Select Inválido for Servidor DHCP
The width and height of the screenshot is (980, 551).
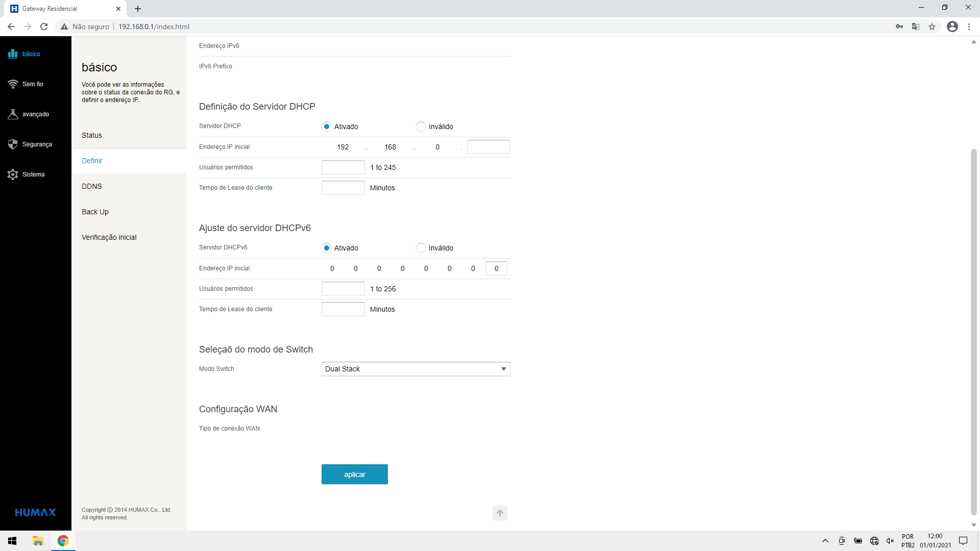click(421, 127)
